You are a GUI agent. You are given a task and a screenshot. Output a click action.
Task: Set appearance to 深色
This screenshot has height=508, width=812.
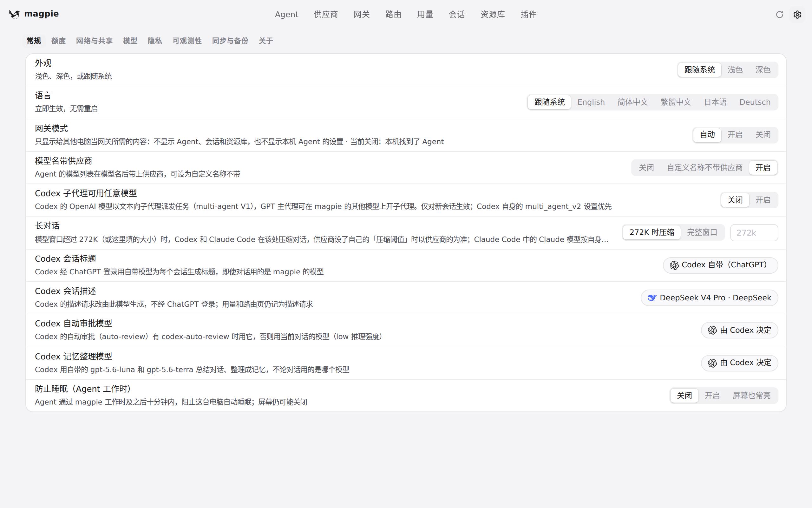(x=763, y=70)
